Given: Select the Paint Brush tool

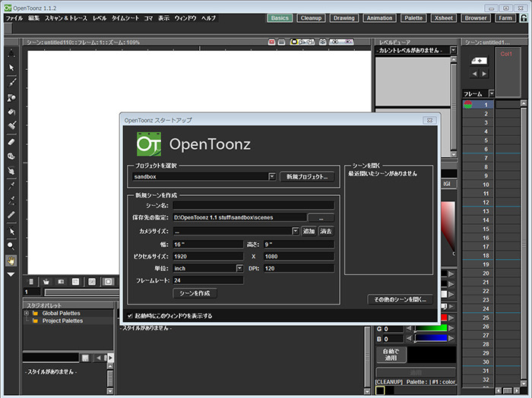Looking at the screenshot, I should click(11, 126).
